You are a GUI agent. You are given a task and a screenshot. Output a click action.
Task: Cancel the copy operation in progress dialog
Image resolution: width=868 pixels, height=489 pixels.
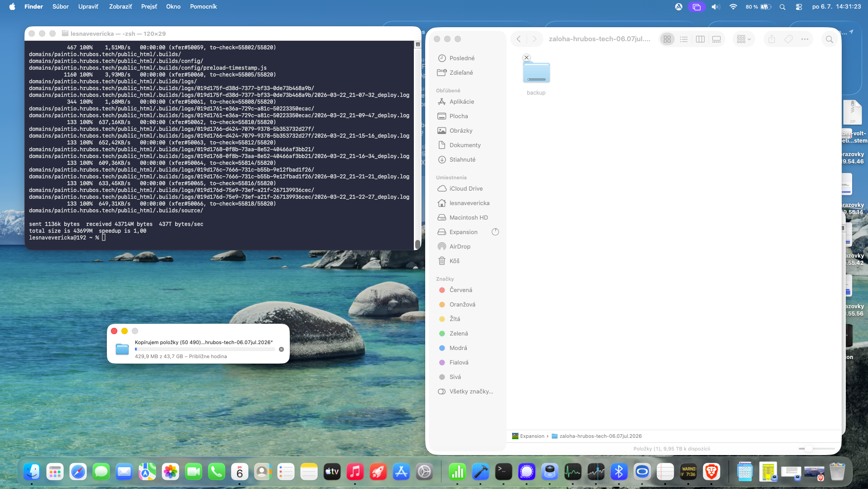point(281,349)
